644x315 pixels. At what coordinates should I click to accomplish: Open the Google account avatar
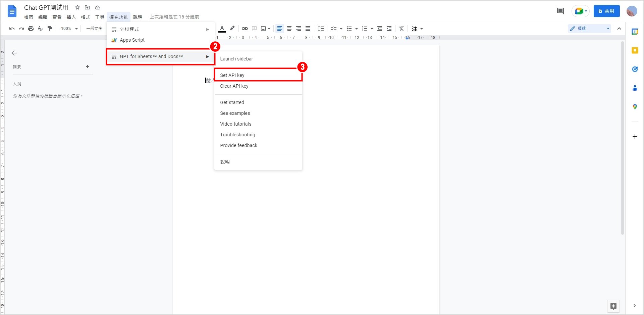tap(632, 11)
